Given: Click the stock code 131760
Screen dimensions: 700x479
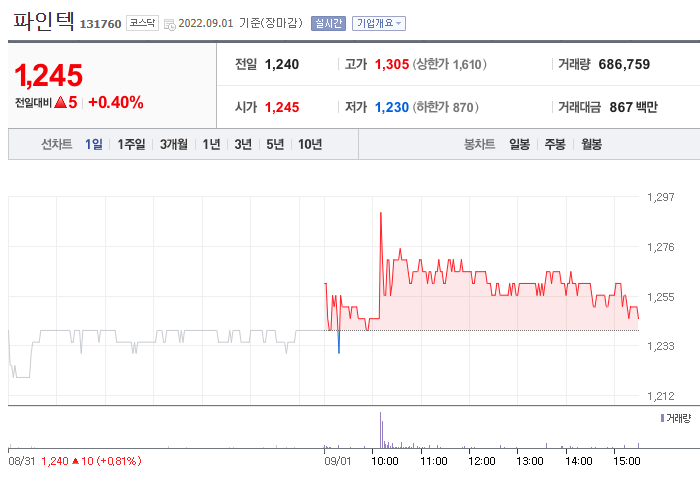Looking at the screenshot, I should (100, 24).
